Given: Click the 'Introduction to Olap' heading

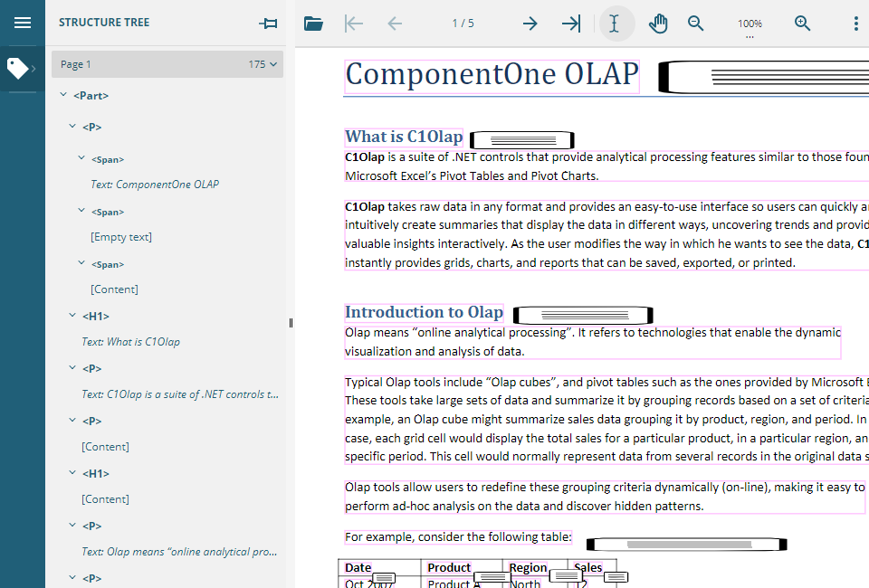Looking at the screenshot, I should tap(424, 312).
